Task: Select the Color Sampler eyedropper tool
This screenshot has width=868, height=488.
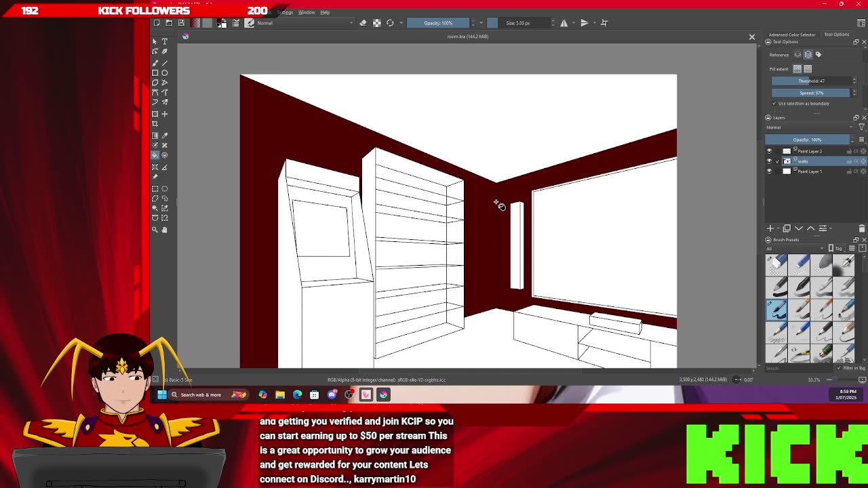Action: point(164,136)
